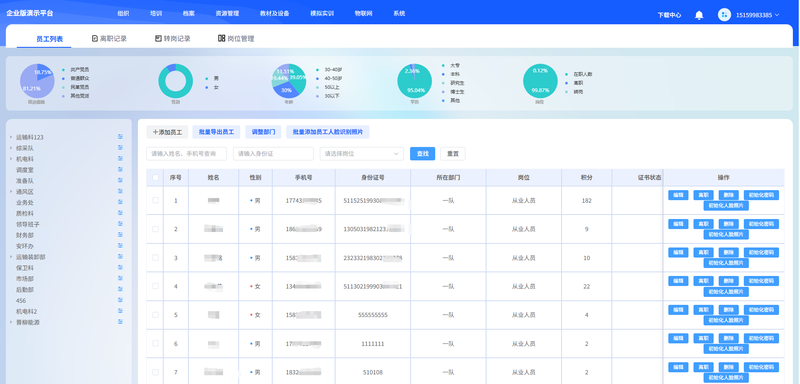Click the 添加员工 button
This screenshot has height=384, width=800.
point(167,132)
